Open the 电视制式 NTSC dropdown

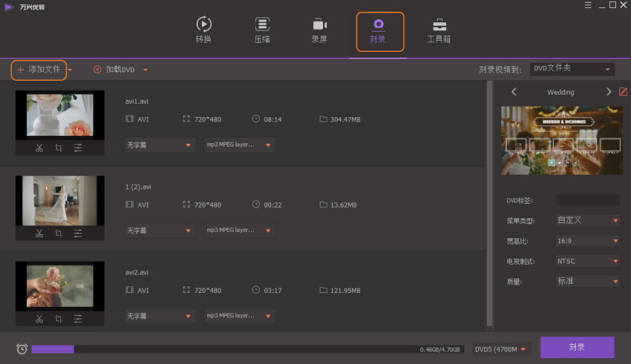587,261
